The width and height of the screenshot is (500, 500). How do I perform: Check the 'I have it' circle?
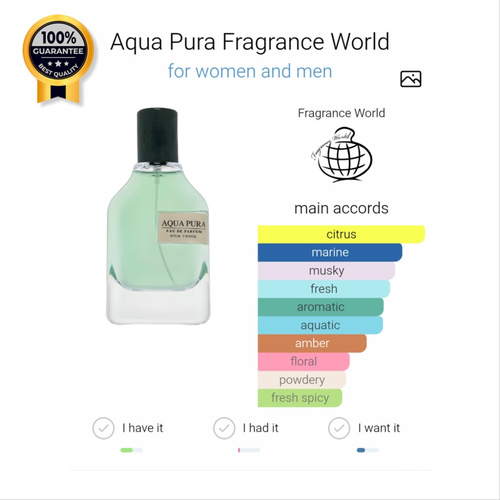(103, 428)
